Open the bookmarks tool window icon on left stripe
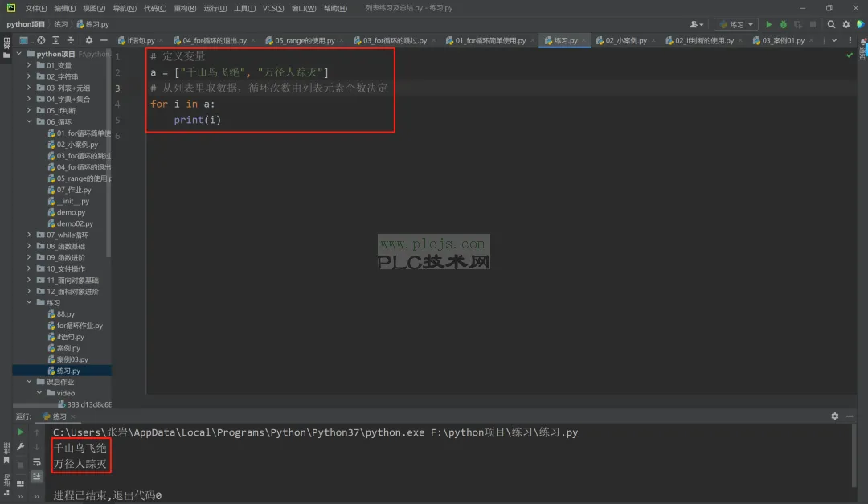Screen dimensions: 868x504 tap(6, 461)
